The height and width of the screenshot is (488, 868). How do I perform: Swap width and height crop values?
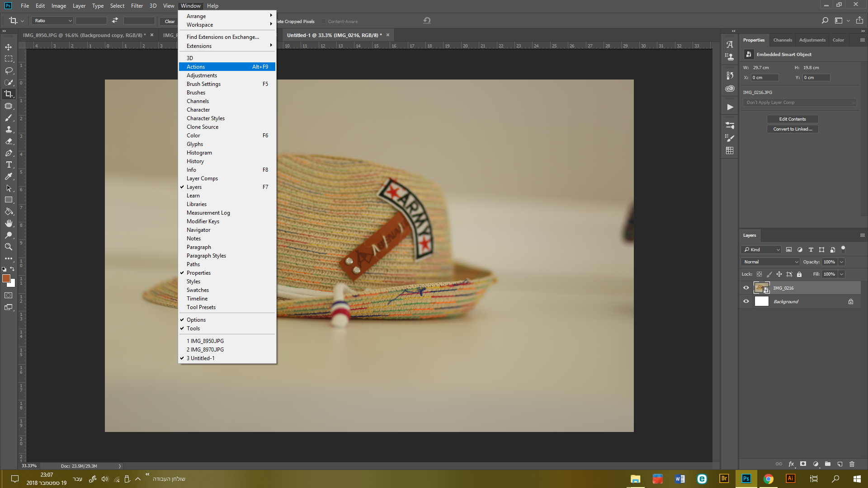point(115,20)
